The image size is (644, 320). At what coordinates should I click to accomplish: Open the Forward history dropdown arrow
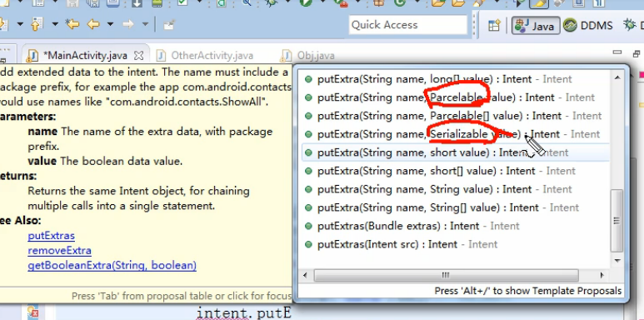(x=145, y=24)
